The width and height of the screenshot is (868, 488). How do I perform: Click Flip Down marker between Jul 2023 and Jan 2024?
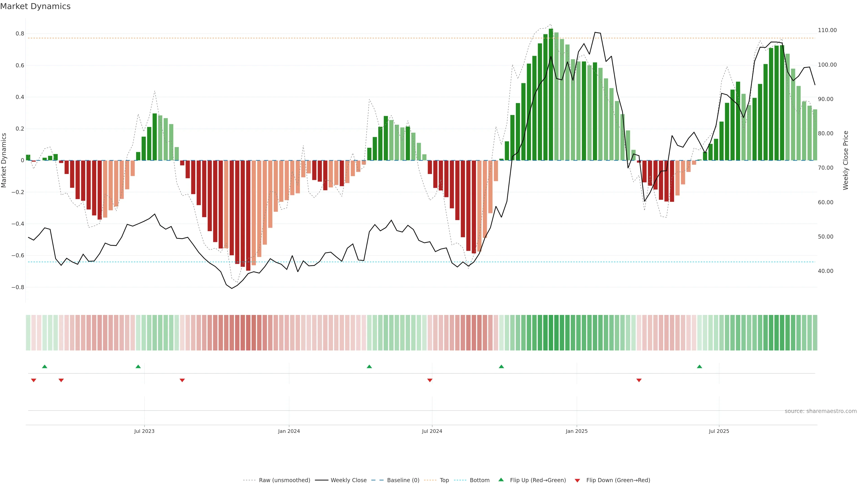[x=182, y=380]
